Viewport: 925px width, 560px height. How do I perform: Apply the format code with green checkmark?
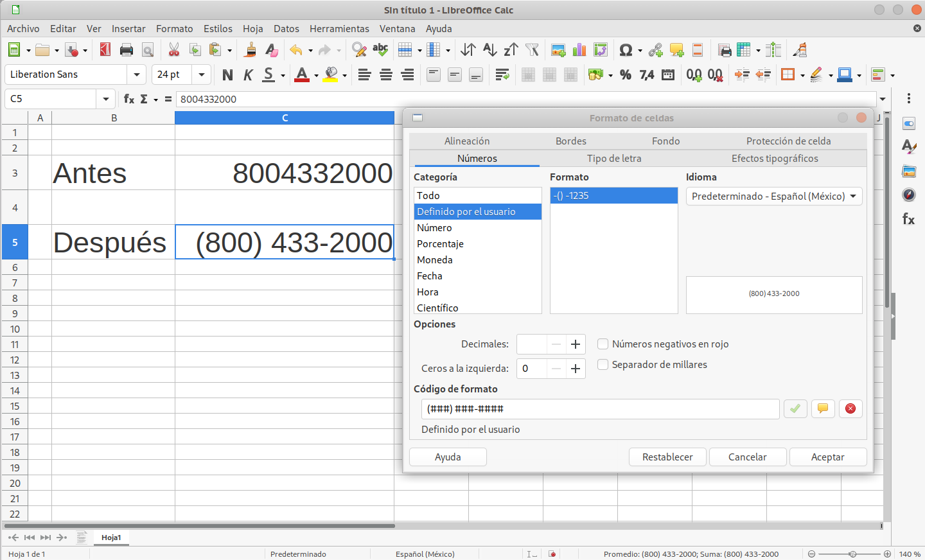tap(795, 408)
